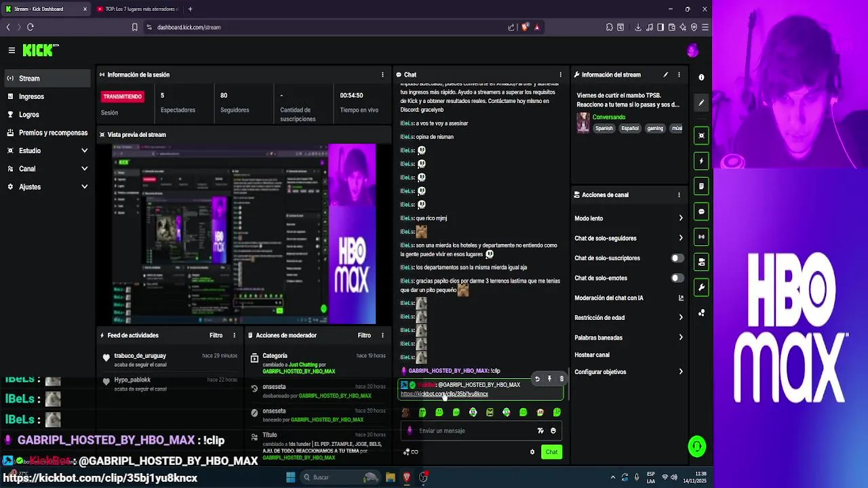Click Hostear canal
Screen dimensions: 868x488
click(592, 355)
